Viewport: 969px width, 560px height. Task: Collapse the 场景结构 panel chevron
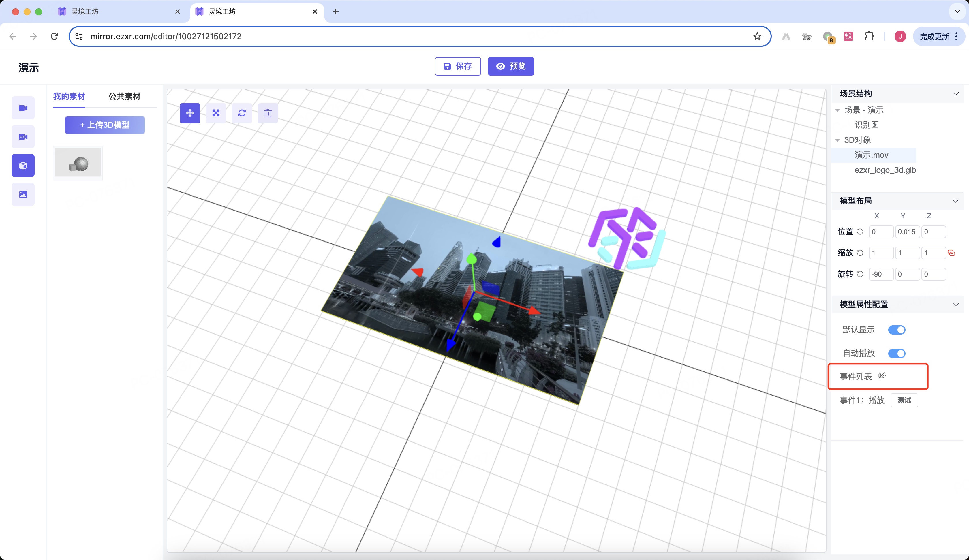955,94
